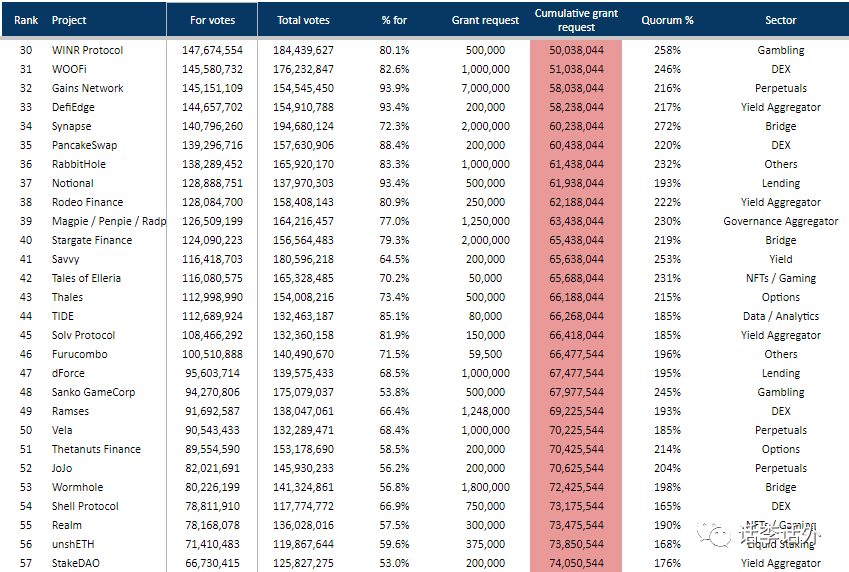Select rank number 42
Viewport: 849px width, 572px height.
tap(26, 278)
